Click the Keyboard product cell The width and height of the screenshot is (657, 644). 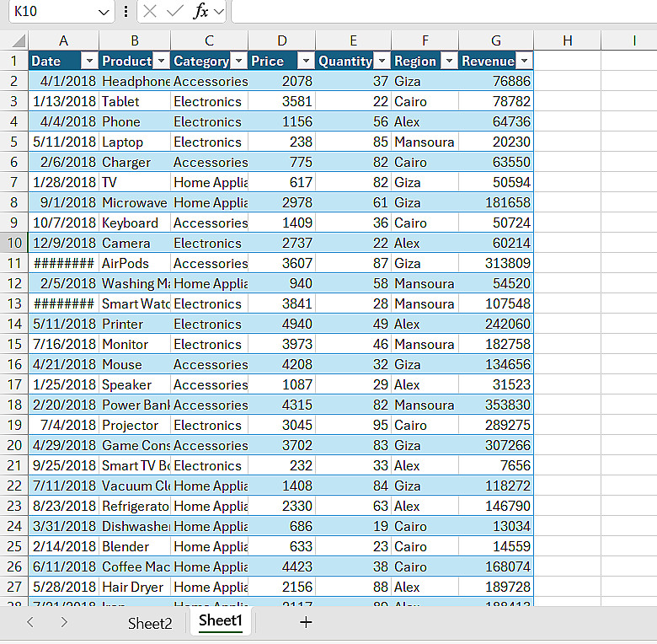(x=135, y=223)
